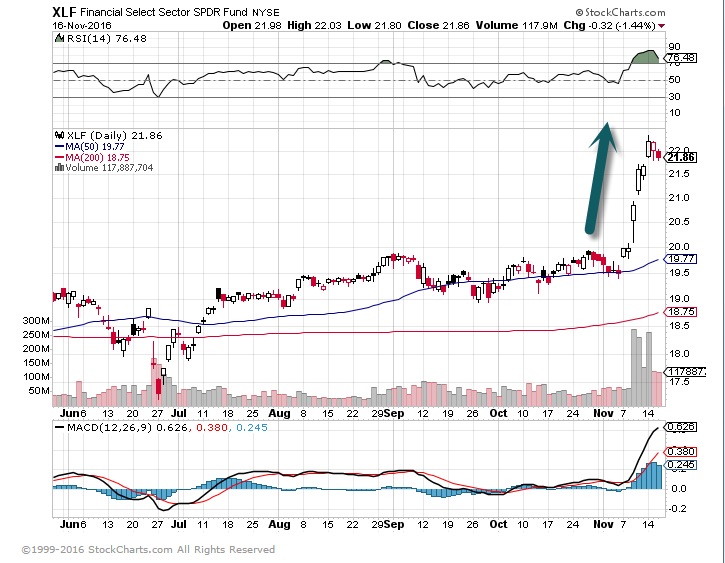Click the Financial Select Sector SPDR Fund name
Image resolution: width=725 pixels, height=563 pixels.
(x=164, y=12)
